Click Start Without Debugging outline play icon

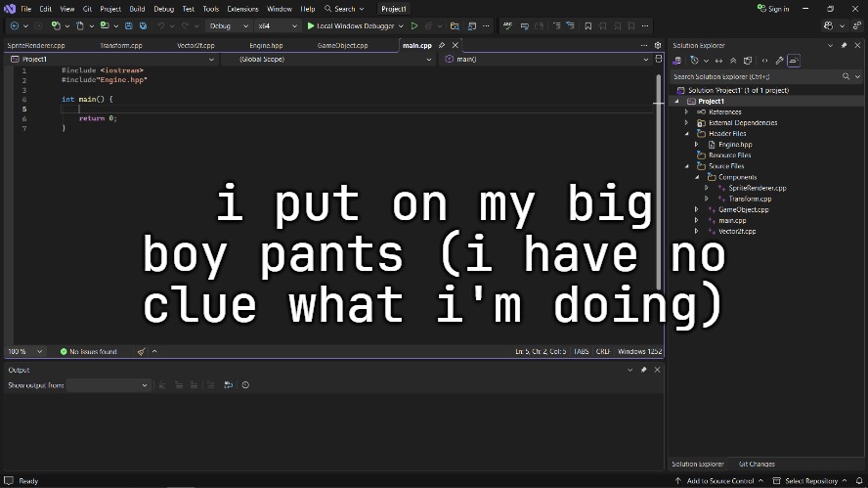(414, 26)
